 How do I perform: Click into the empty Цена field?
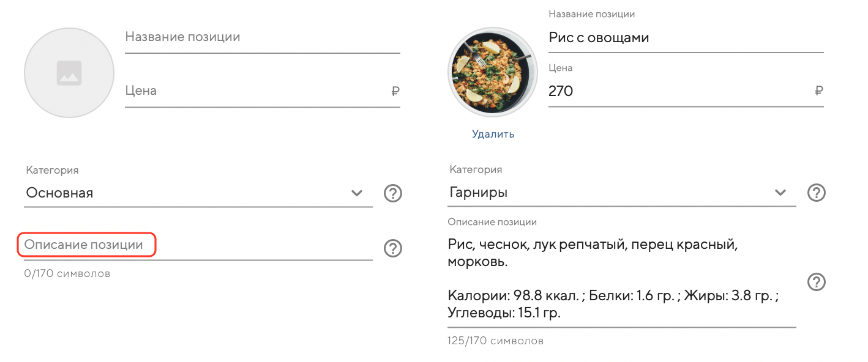(x=256, y=91)
